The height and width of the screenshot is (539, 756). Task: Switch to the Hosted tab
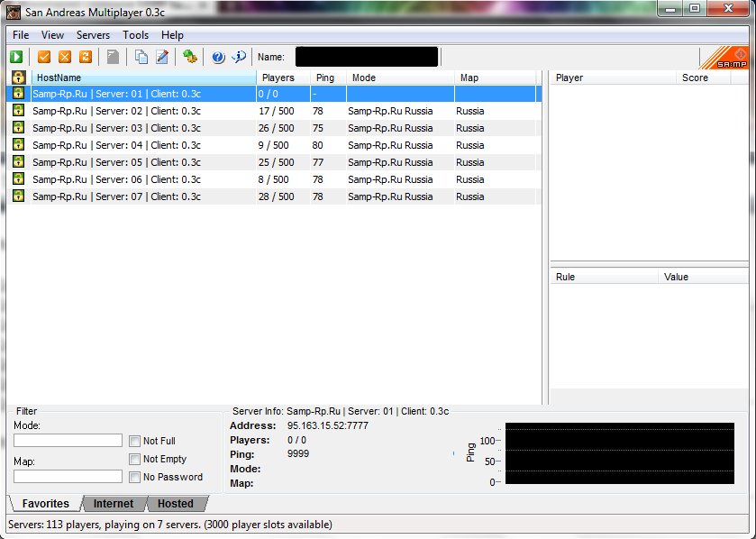(176, 504)
